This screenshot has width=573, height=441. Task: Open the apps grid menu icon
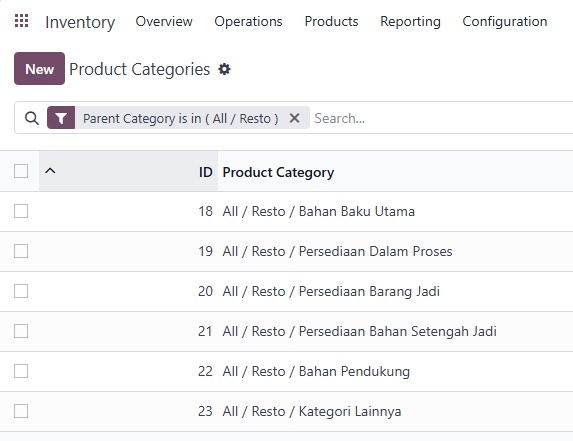tap(22, 21)
